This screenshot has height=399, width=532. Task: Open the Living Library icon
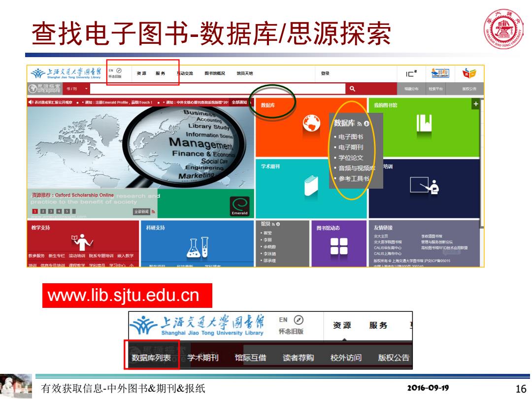pos(440,73)
